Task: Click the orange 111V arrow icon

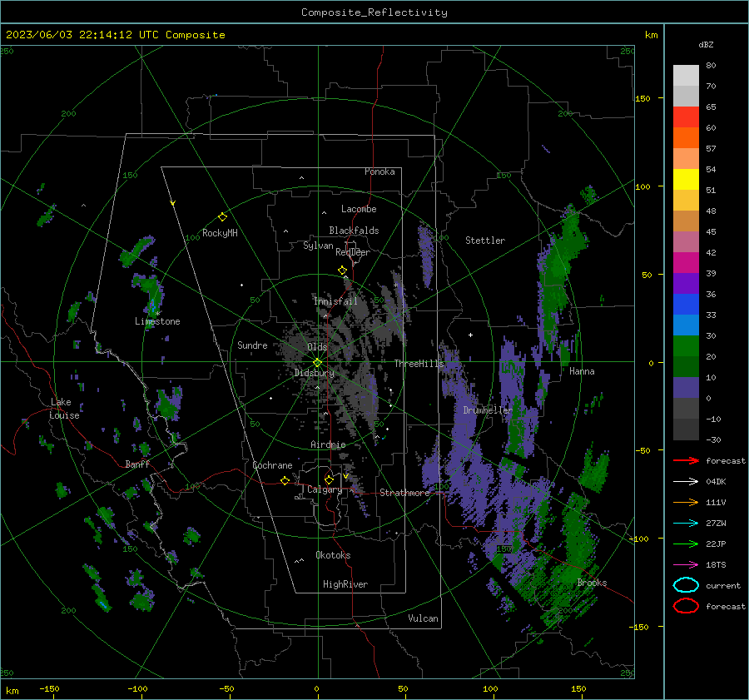Action: 686,502
